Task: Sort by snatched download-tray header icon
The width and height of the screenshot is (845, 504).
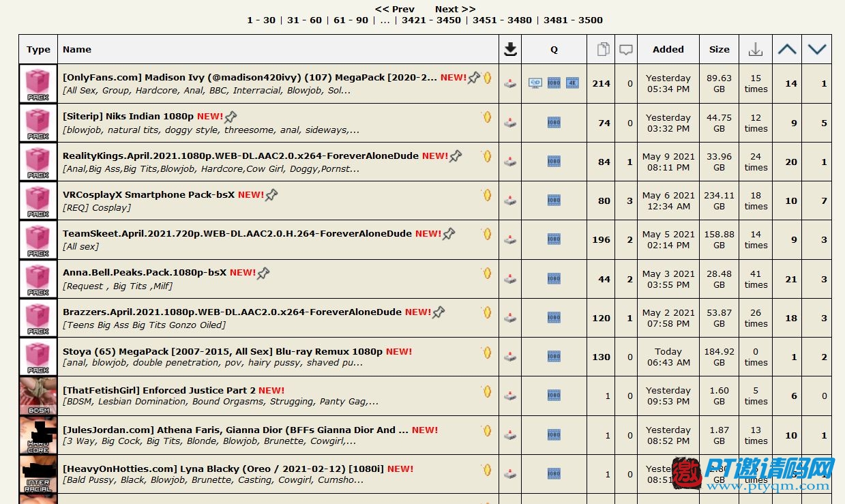Action: point(756,49)
